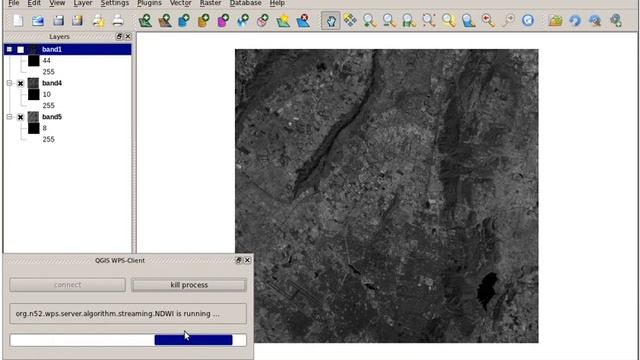Click the blue Zoom to Layer icon
Image resolution: width=640 pixels, height=360 pixels.
(x=468, y=20)
